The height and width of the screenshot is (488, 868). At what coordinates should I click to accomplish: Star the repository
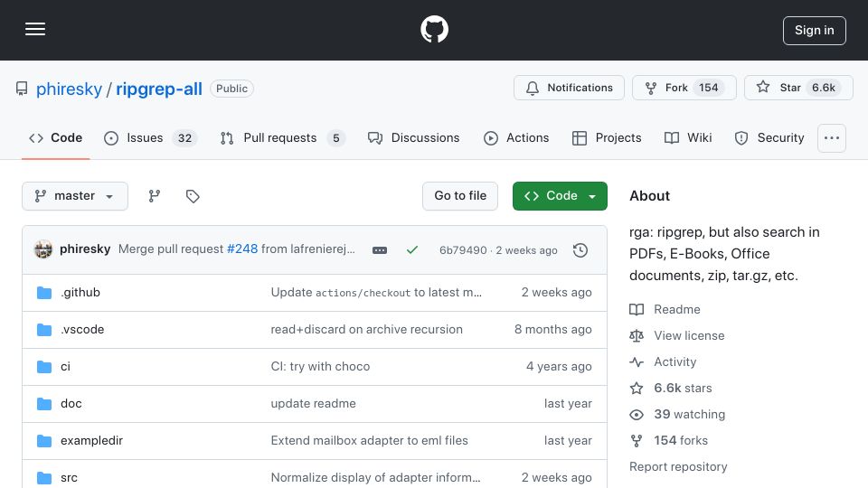797,88
